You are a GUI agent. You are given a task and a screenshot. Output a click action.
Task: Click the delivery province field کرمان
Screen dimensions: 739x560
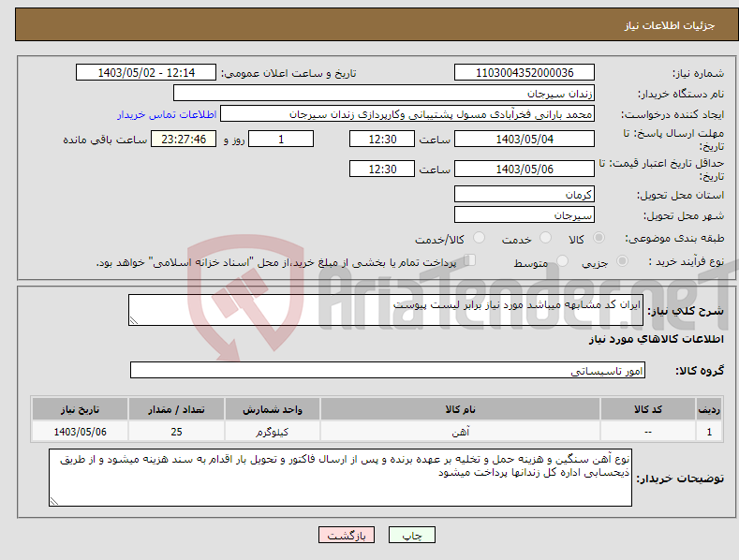[x=525, y=194]
